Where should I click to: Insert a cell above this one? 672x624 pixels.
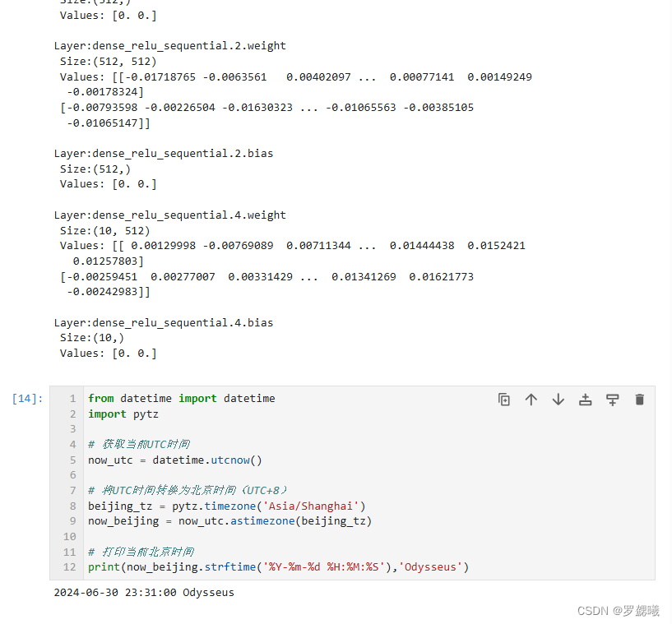[585, 400]
